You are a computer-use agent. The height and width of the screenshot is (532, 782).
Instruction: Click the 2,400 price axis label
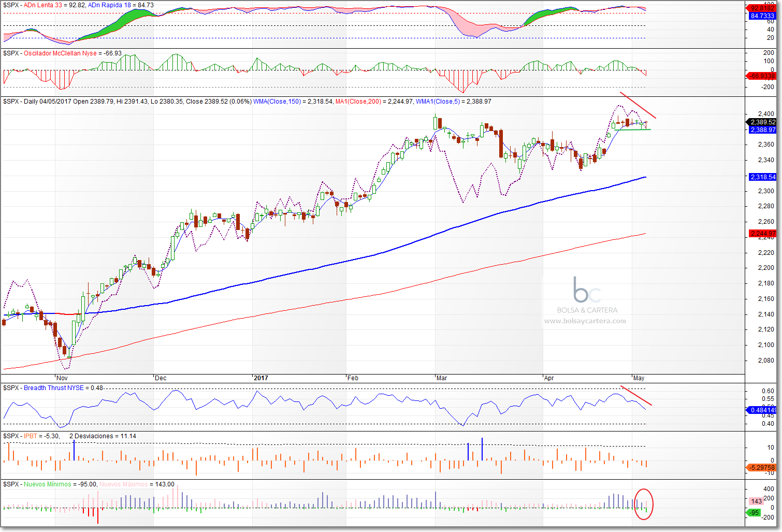[x=766, y=114]
